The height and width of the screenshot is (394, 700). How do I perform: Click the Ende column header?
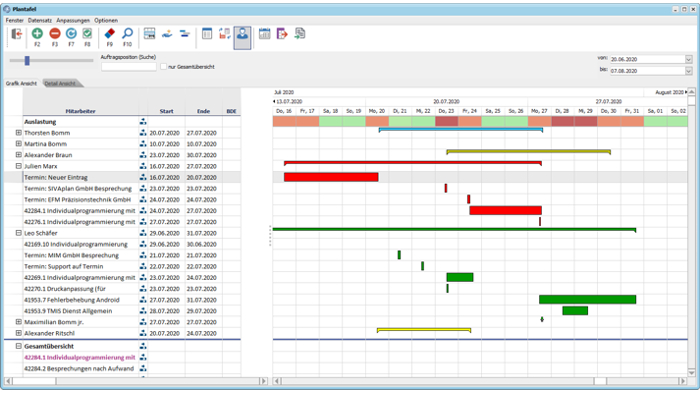click(x=204, y=111)
